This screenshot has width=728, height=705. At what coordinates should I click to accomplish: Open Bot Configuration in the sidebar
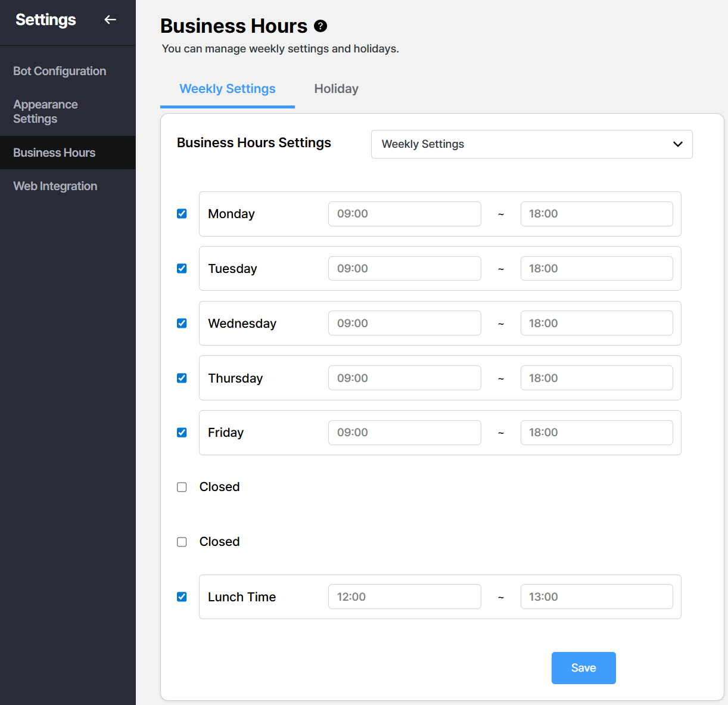pos(60,71)
